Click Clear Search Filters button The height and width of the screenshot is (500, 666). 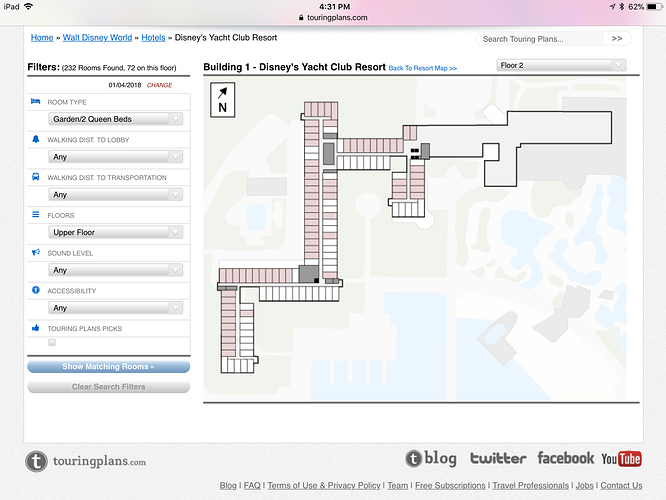[x=108, y=386]
